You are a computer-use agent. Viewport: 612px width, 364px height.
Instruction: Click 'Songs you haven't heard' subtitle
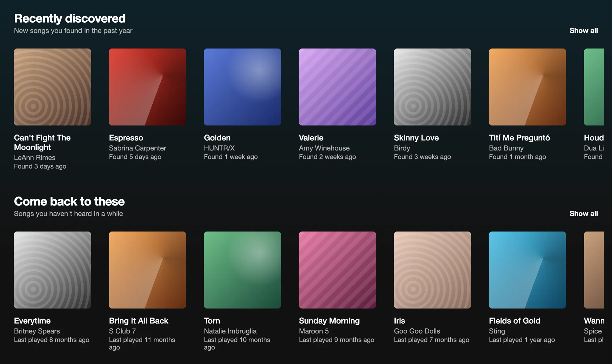pos(68,214)
